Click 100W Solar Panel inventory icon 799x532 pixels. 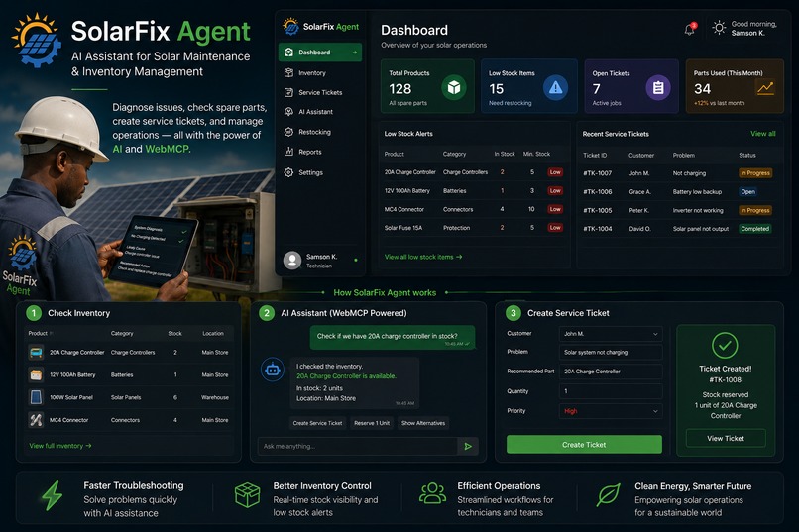click(x=36, y=397)
